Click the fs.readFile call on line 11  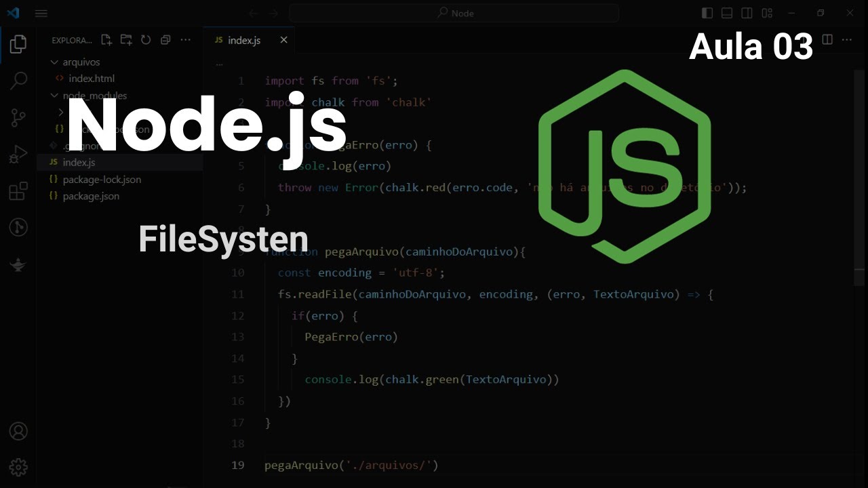click(315, 294)
